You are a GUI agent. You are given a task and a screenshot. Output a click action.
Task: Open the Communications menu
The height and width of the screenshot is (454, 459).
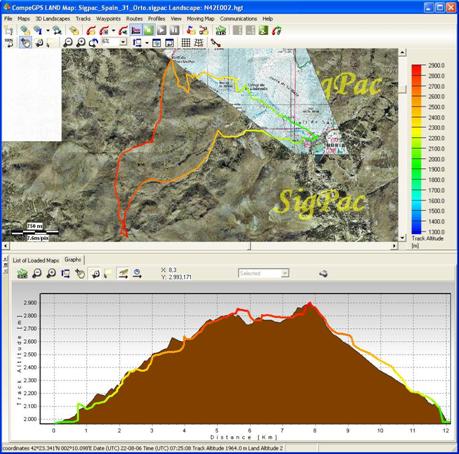point(238,19)
